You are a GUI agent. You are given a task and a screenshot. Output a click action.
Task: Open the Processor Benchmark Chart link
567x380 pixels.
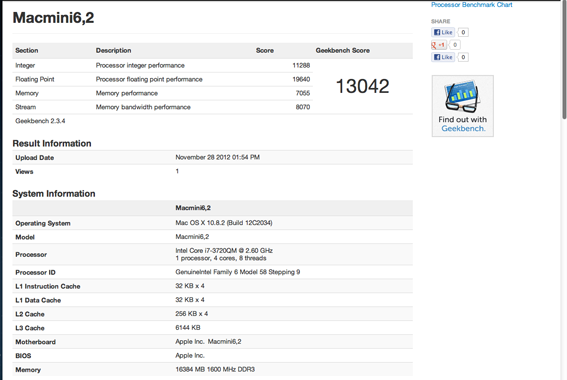pos(472,5)
